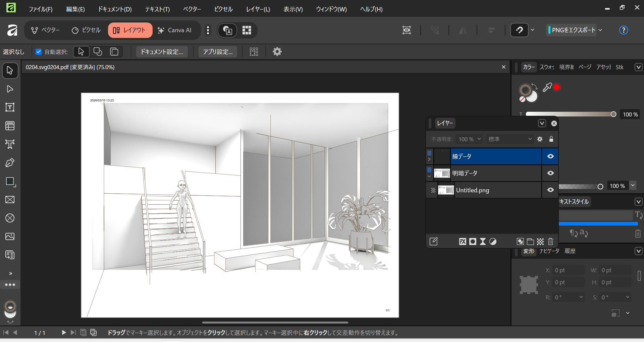Switch to the スウォッチ tab

(547, 67)
